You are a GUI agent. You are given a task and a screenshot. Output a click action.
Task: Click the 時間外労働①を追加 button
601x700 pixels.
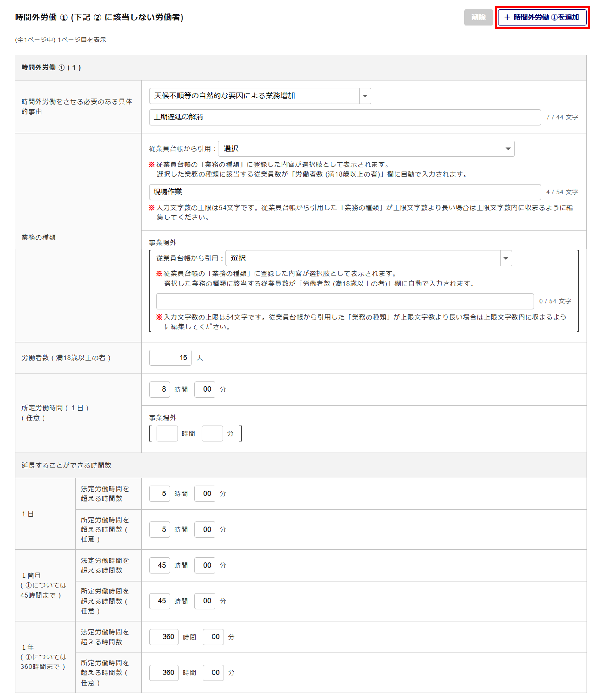click(x=542, y=17)
